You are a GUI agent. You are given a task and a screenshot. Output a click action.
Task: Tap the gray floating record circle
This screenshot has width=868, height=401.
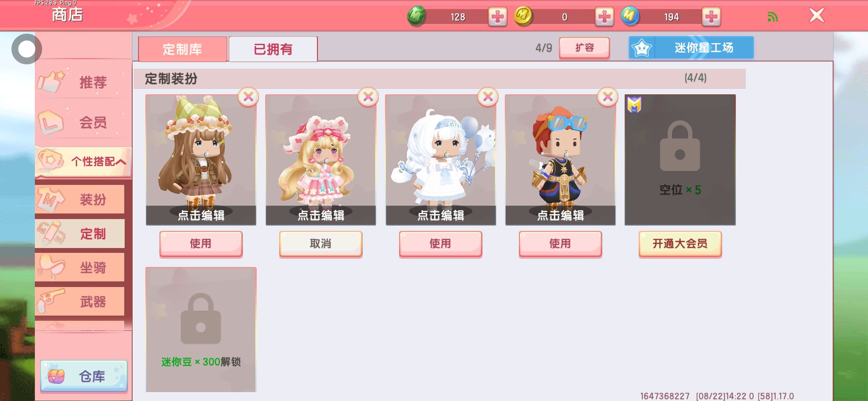(x=26, y=49)
